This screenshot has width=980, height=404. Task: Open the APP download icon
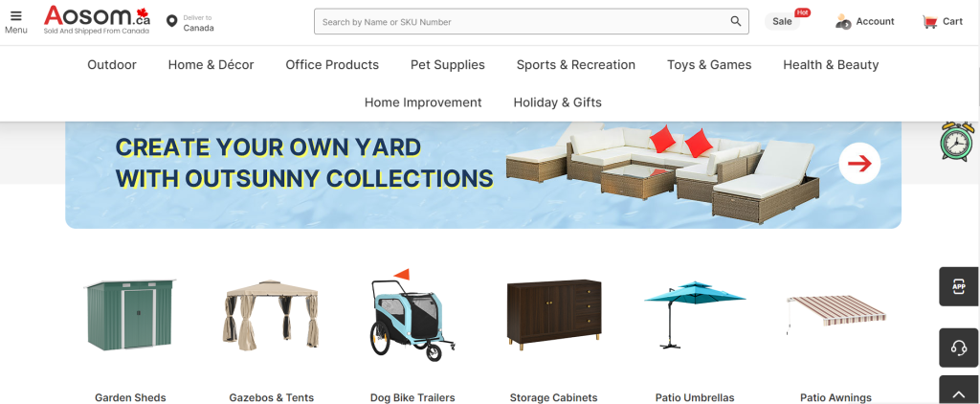click(x=959, y=286)
